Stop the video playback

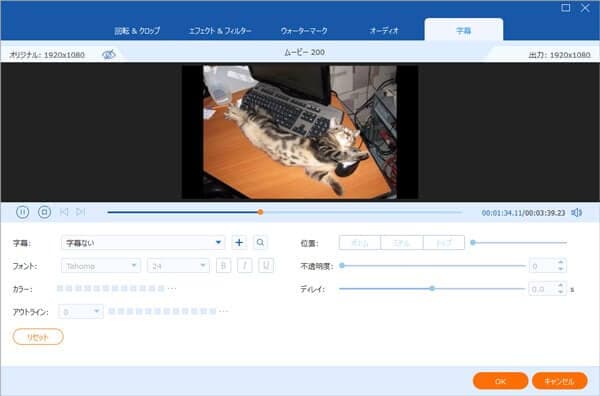44,212
